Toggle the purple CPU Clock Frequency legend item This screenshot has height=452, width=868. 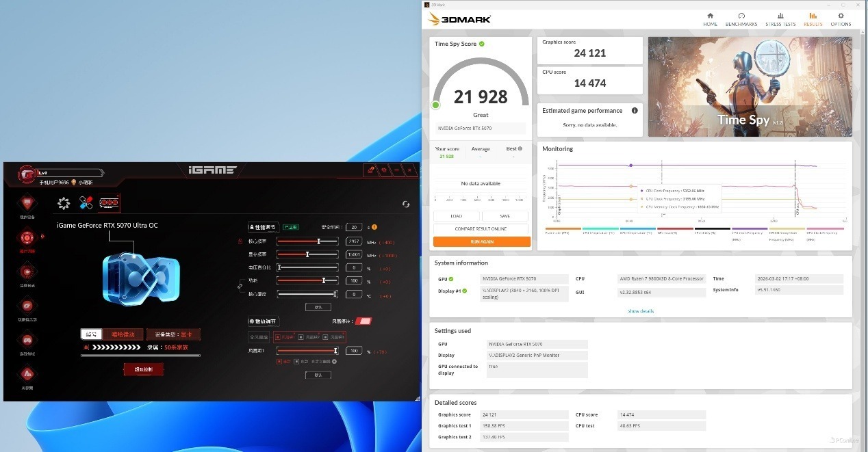pyautogui.click(x=750, y=233)
